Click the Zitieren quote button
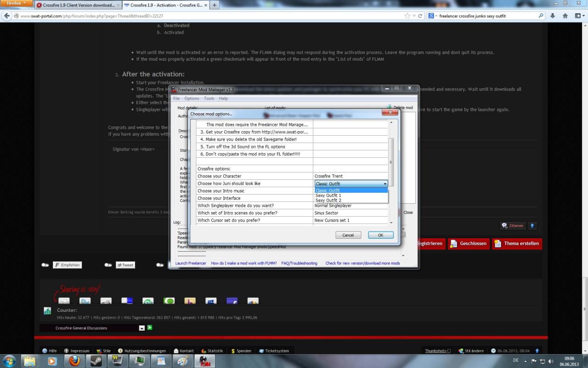The height and width of the screenshot is (368, 588). (x=513, y=226)
